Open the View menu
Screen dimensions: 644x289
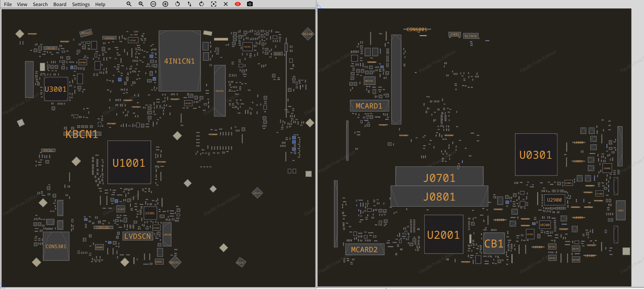coord(22,4)
